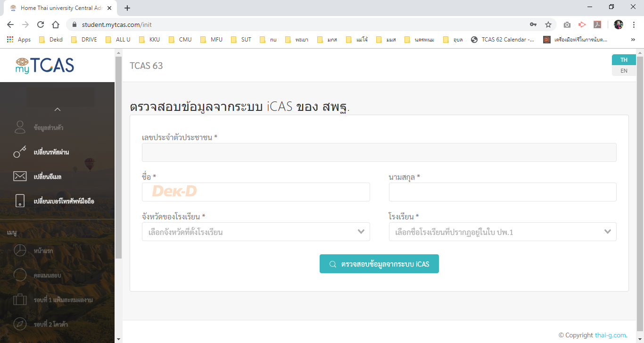
Task: Click the pie chart home icon
Action: [20, 251]
